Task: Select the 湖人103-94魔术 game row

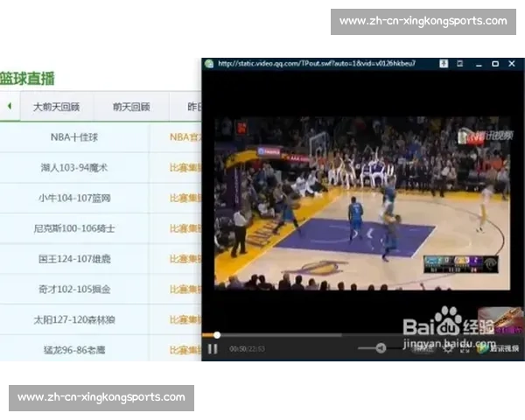Action: tap(74, 167)
